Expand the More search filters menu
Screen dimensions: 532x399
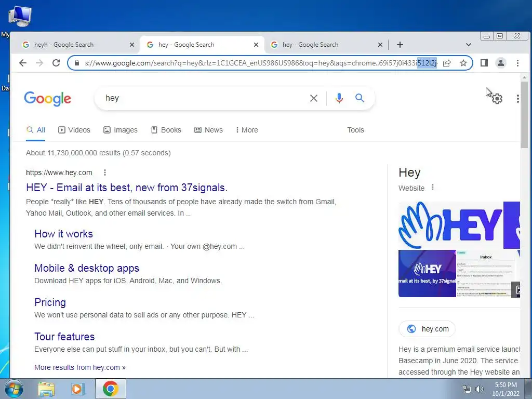pyautogui.click(x=247, y=130)
